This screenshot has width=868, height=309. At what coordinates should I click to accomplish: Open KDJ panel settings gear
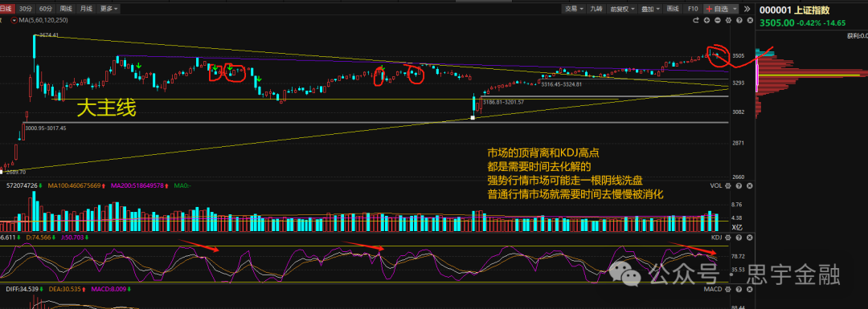[728, 237]
